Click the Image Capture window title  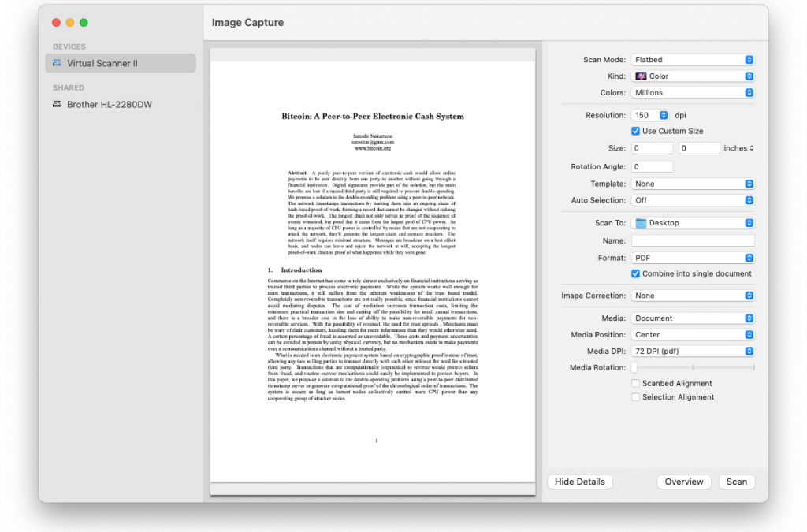pyautogui.click(x=247, y=23)
